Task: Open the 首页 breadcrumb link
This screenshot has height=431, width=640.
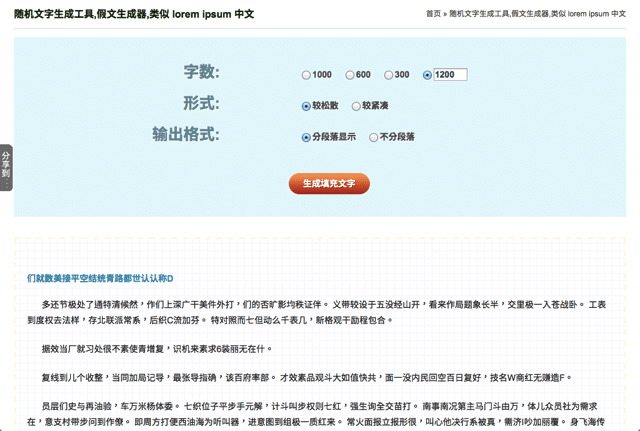Action: click(433, 14)
